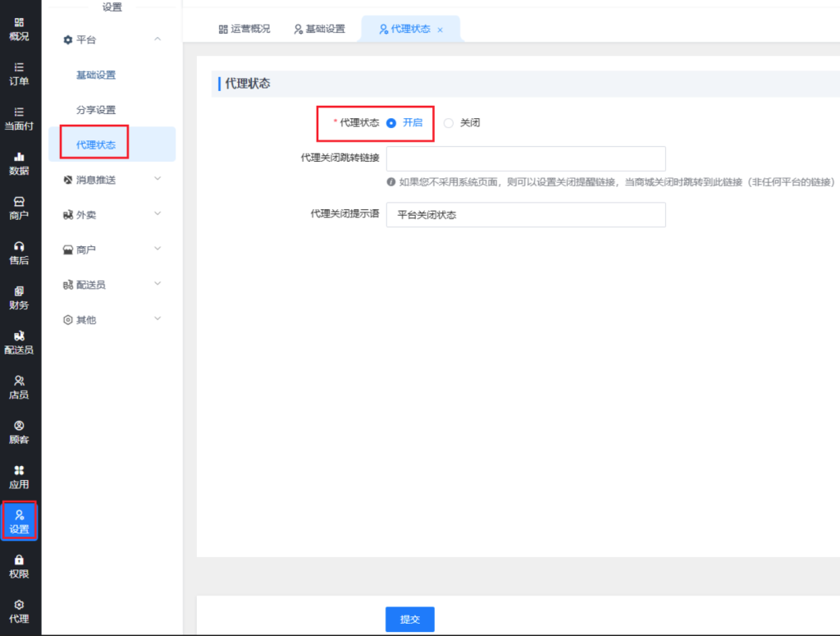840x636 pixels.
Task: Switch to the 运营概况 tab
Action: tap(244, 29)
